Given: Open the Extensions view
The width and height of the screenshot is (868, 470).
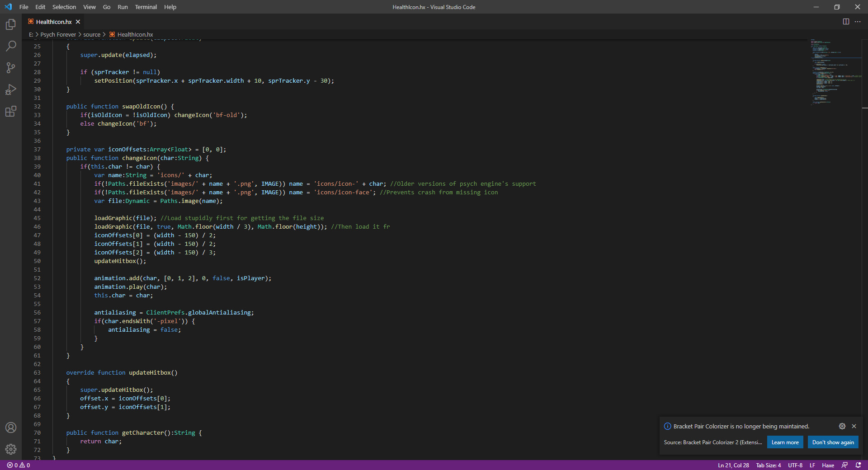Looking at the screenshot, I should [x=11, y=111].
